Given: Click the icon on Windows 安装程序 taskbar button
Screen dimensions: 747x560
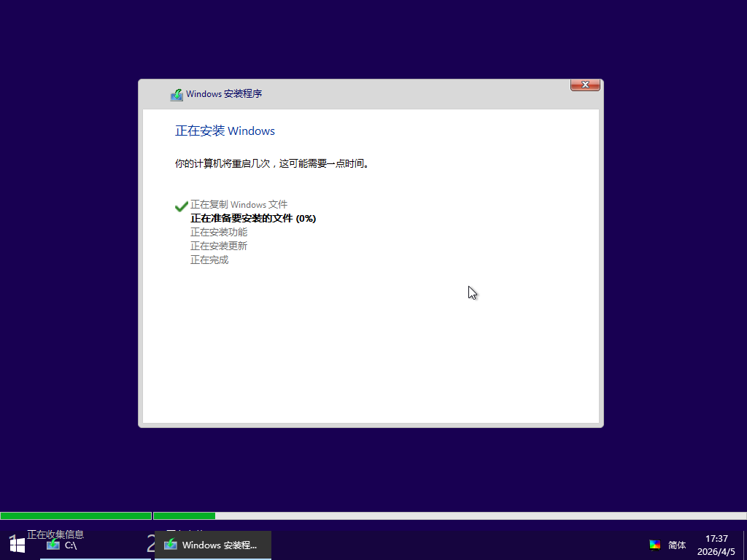Looking at the screenshot, I should (x=171, y=545).
